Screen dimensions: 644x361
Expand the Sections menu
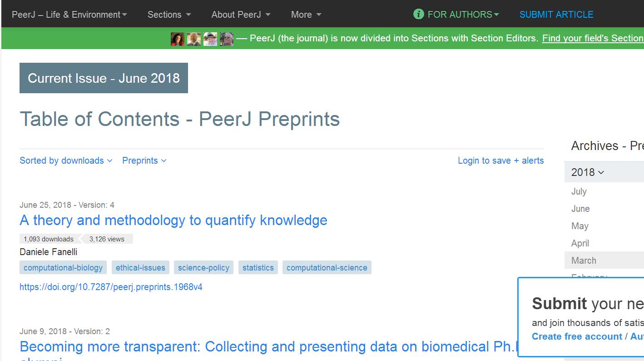[169, 15]
